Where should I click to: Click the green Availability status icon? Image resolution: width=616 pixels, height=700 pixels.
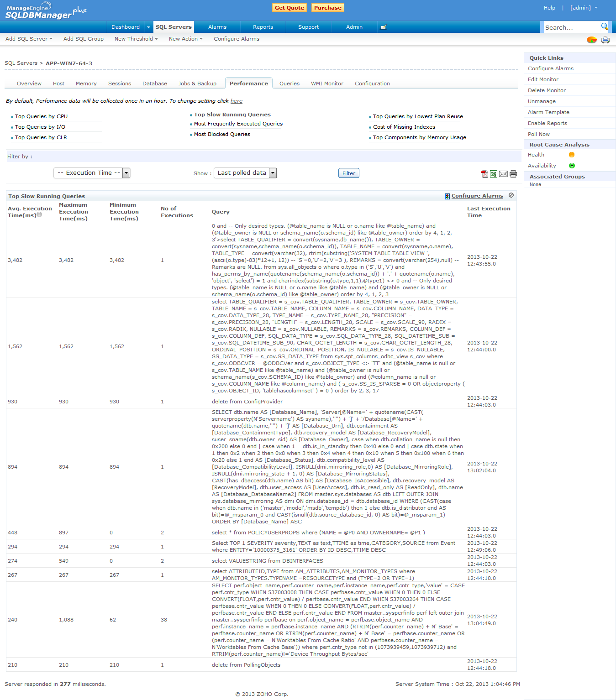tap(572, 166)
